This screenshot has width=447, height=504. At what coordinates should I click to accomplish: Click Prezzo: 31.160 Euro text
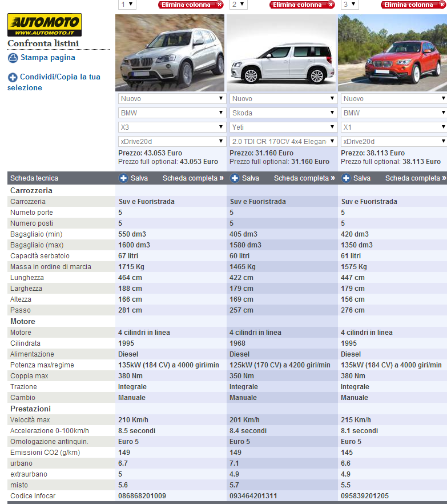click(x=261, y=153)
